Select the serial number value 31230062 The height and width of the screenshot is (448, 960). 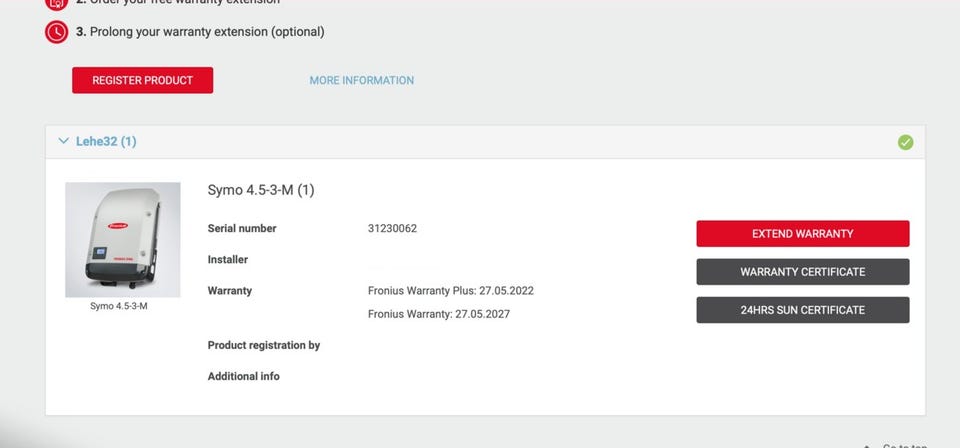392,228
